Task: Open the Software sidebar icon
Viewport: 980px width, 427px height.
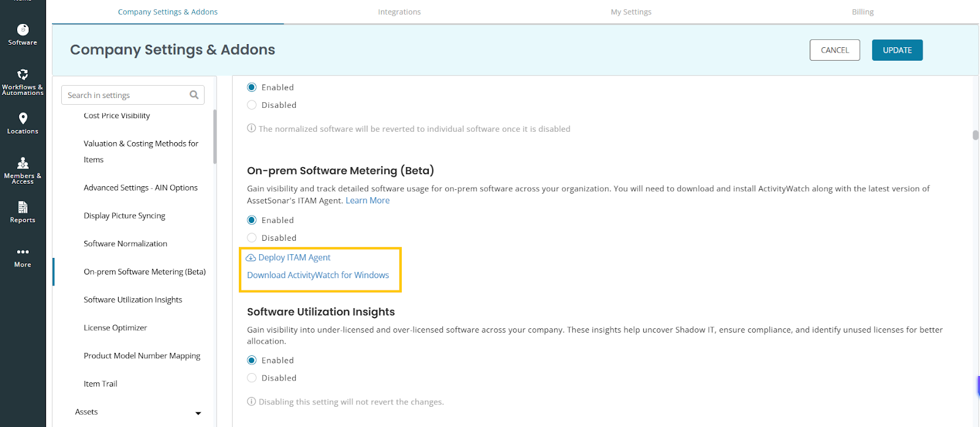Action: point(23,30)
